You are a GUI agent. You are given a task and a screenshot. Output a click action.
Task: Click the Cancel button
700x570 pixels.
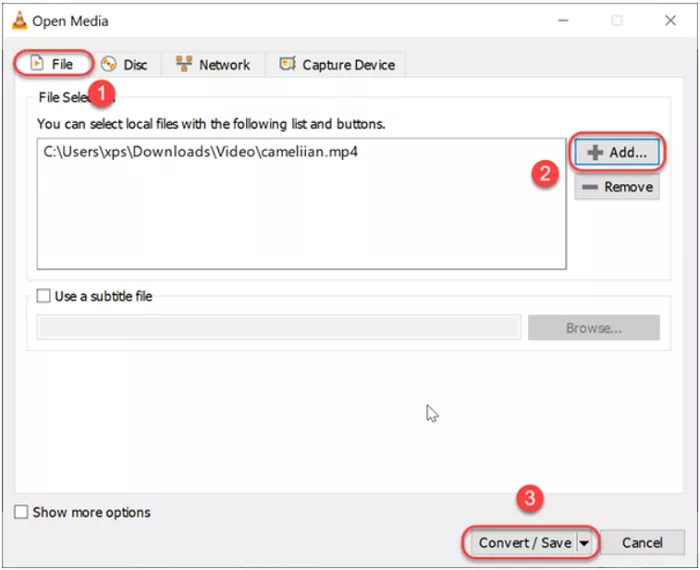point(642,543)
